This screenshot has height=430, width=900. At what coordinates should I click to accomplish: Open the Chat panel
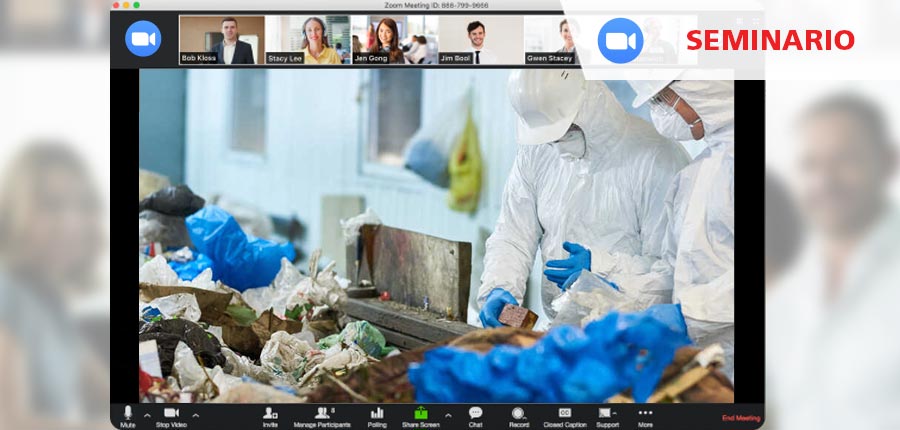(475, 413)
